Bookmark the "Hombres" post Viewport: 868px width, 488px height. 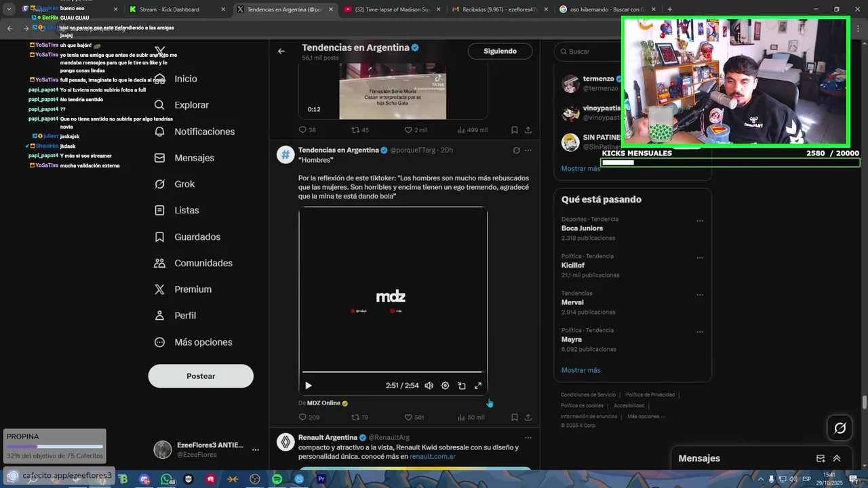[x=515, y=418]
